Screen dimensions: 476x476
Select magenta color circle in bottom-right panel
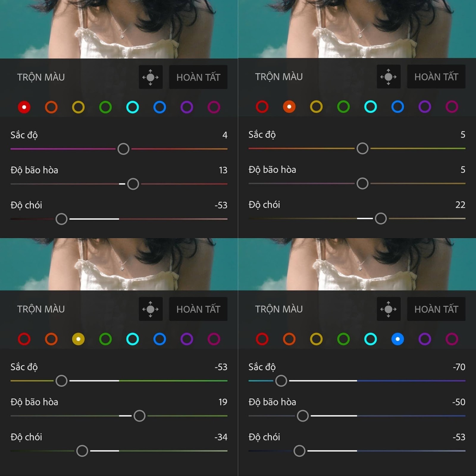452,339
